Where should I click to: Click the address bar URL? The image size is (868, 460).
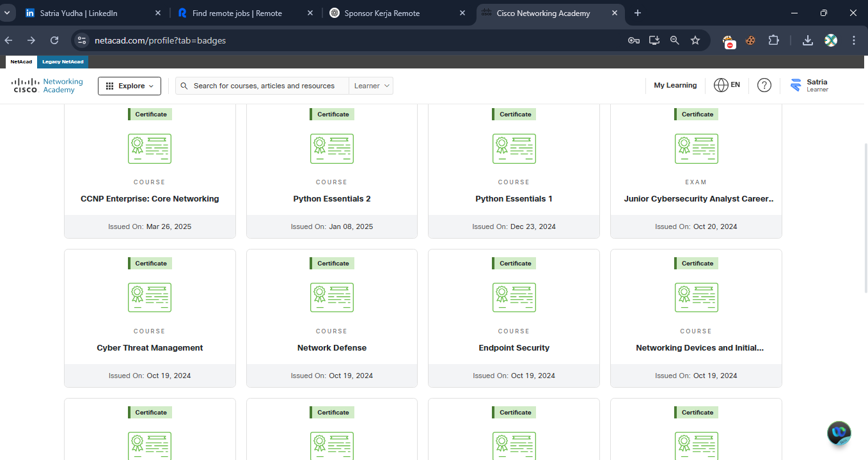160,40
